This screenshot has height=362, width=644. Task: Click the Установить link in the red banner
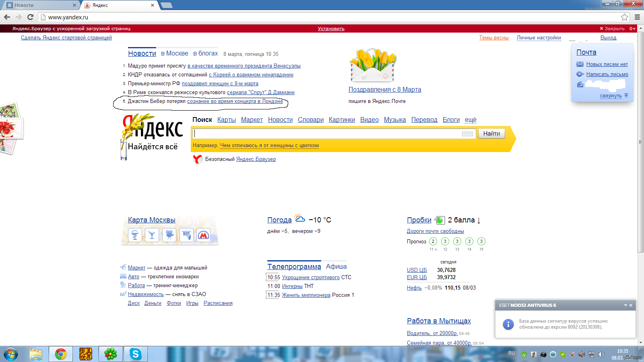[331, 29]
